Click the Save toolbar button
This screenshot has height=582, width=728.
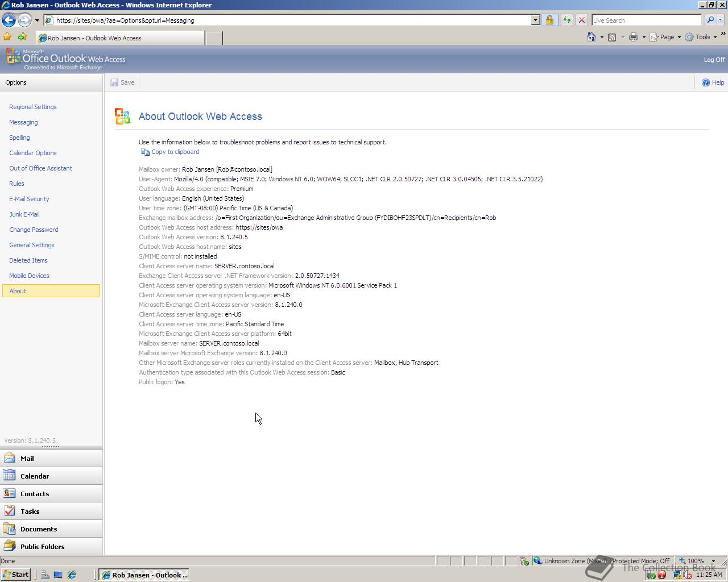click(x=122, y=82)
